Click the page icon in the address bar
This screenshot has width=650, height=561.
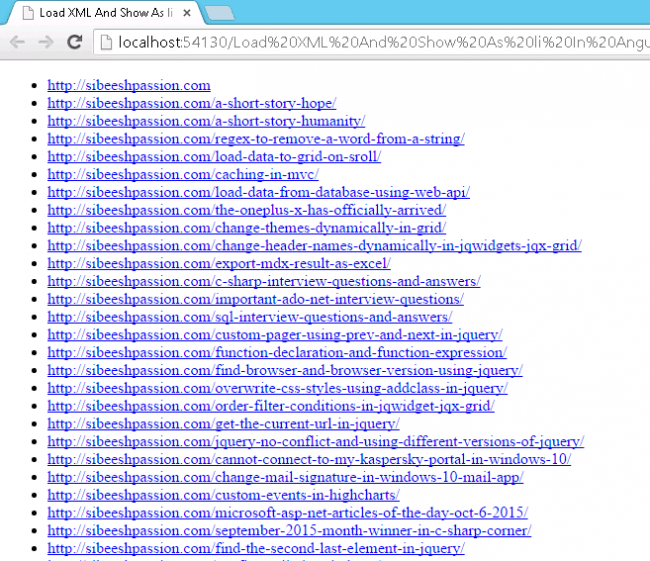pos(107,42)
